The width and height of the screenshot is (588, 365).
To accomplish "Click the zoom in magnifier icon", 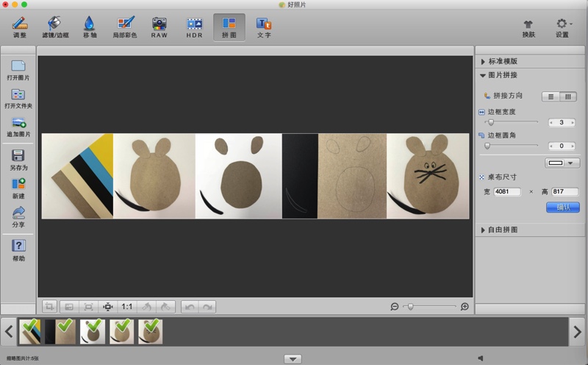I will pyautogui.click(x=465, y=307).
